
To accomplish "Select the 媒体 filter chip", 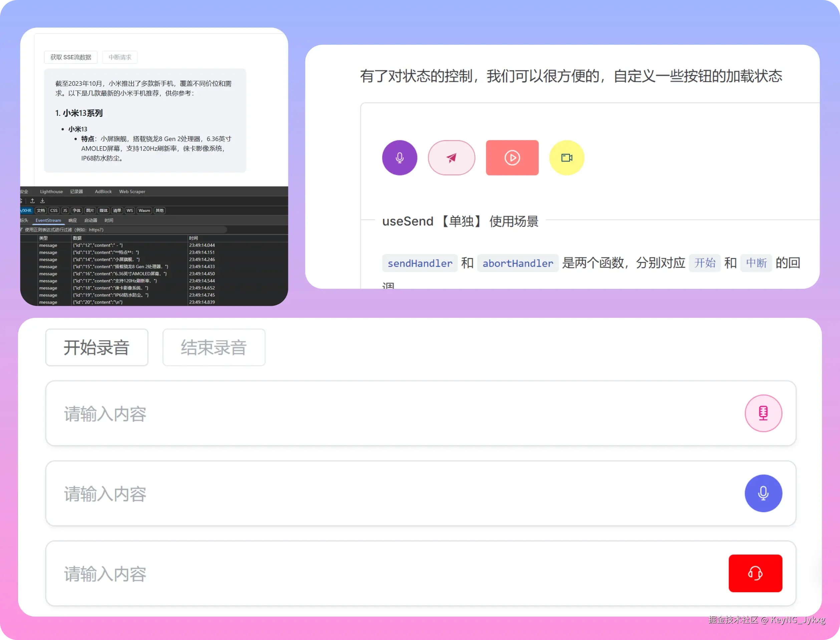I will click(103, 210).
